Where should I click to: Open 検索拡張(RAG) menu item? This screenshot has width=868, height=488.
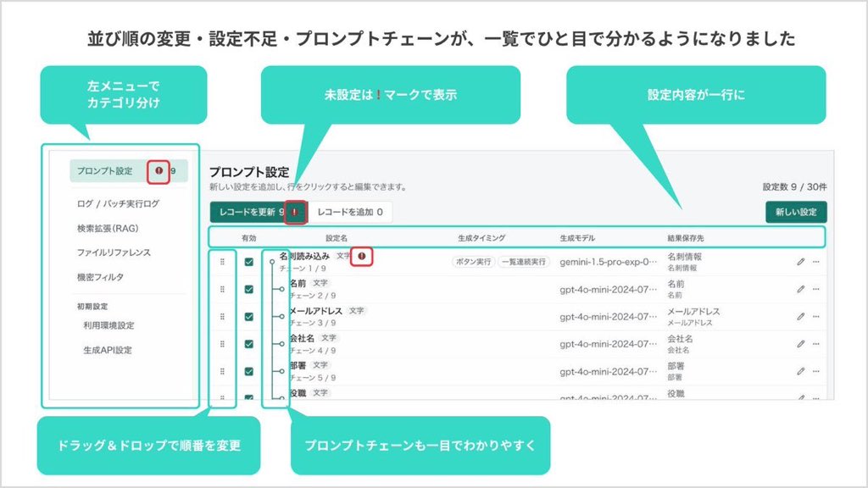click(108, 228)
